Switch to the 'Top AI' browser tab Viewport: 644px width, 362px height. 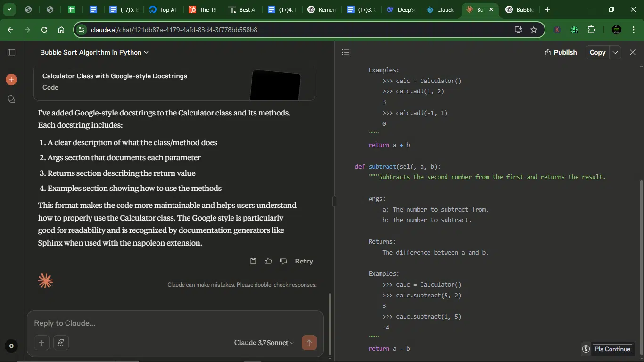click(164, 9)
